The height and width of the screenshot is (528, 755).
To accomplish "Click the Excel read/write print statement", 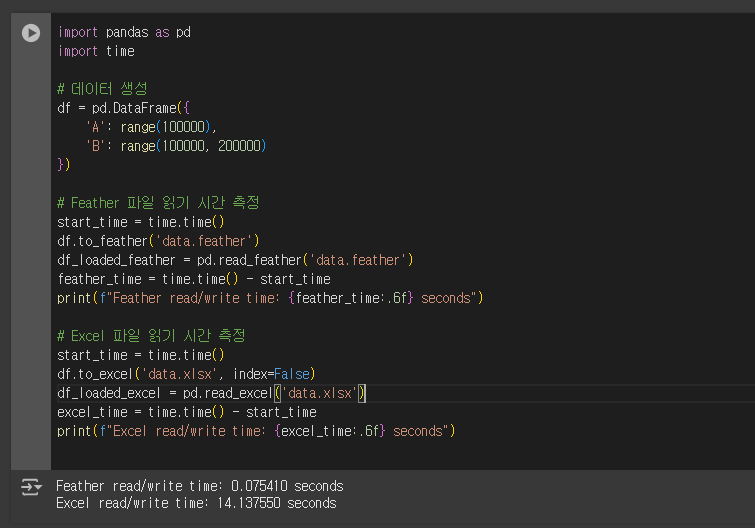I will click(x=256, y=431).
